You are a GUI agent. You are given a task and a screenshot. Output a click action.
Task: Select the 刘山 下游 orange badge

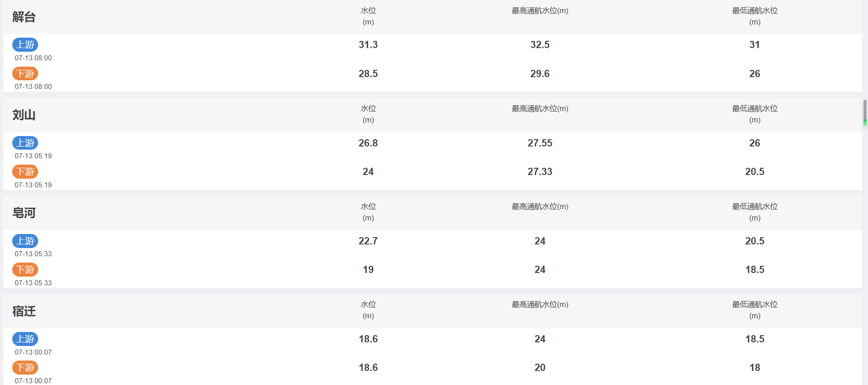pos(25,171)
